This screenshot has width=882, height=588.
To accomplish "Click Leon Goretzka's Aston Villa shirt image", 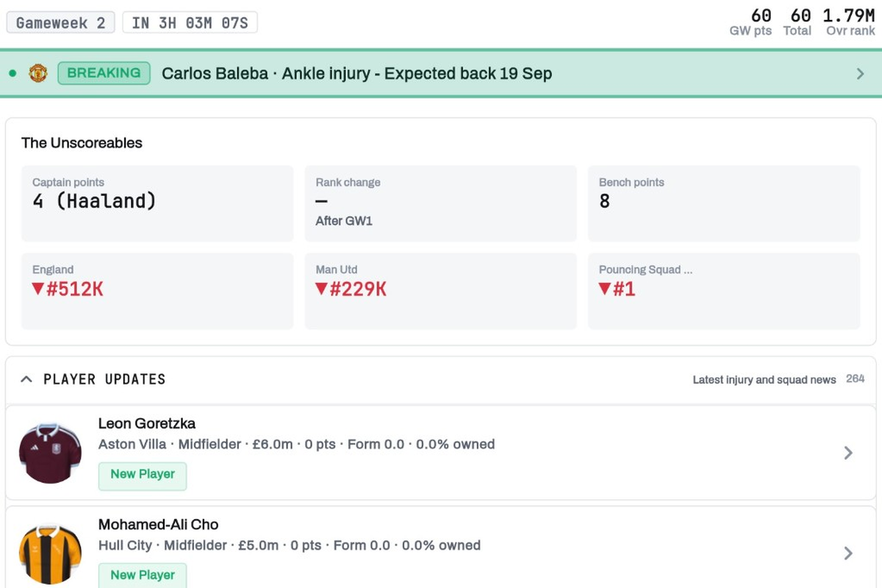I will click(x=50, y=453).
